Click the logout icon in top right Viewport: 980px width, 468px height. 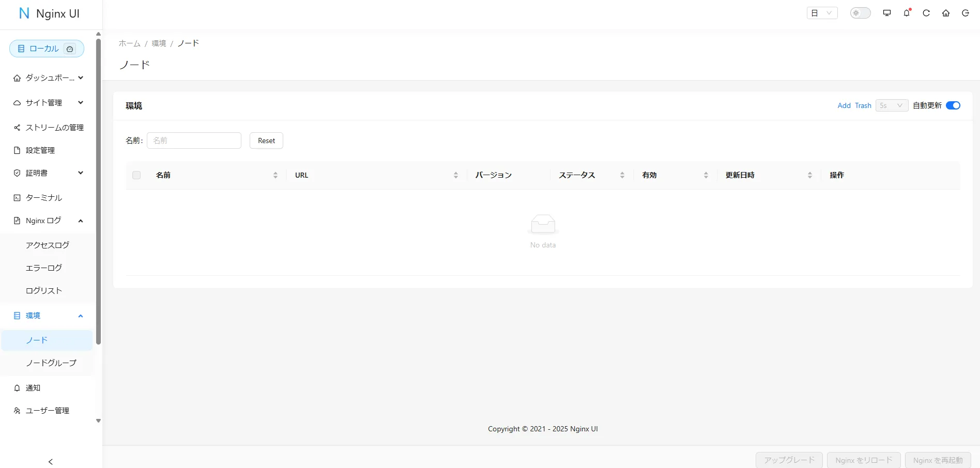[966, 13]
